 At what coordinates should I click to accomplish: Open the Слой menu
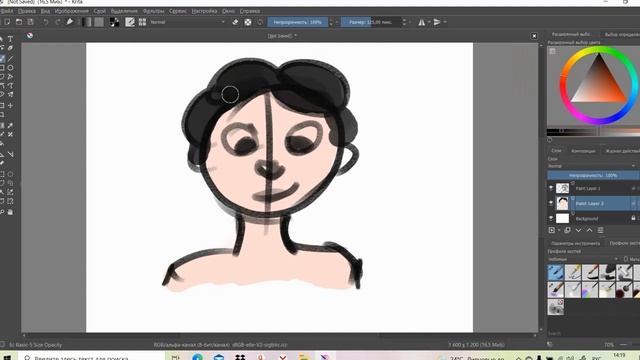[x=100, y=11]
